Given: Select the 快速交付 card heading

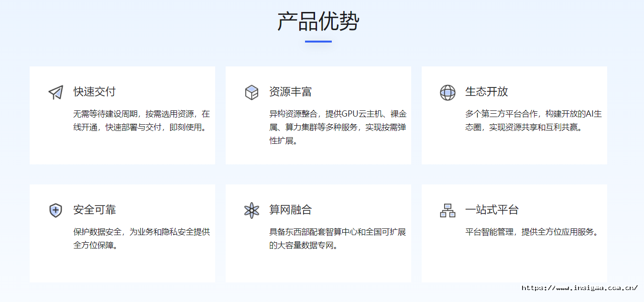Looking at the screenshot, I should (x=94, y=92).
